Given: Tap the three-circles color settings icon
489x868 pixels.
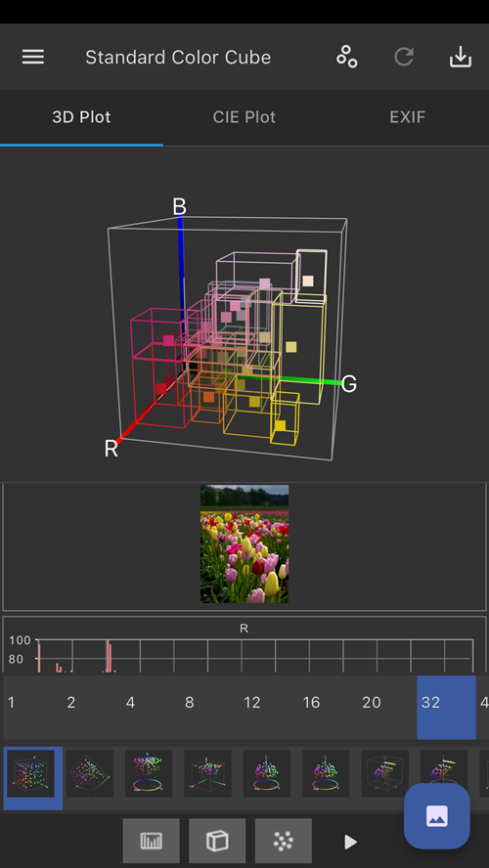Looking at the screenshot, I should coord(346,57).
